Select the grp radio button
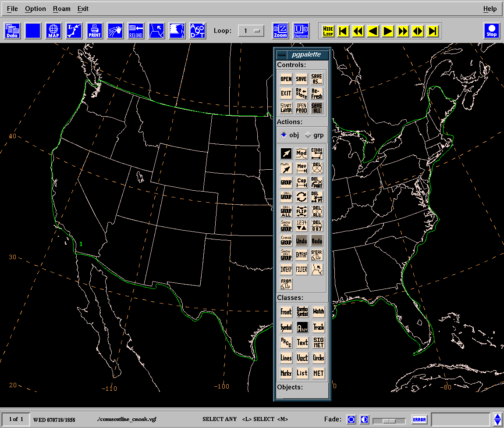Viewport: 504px width, 428px height. pyautogui.click(x=308, y=135)
